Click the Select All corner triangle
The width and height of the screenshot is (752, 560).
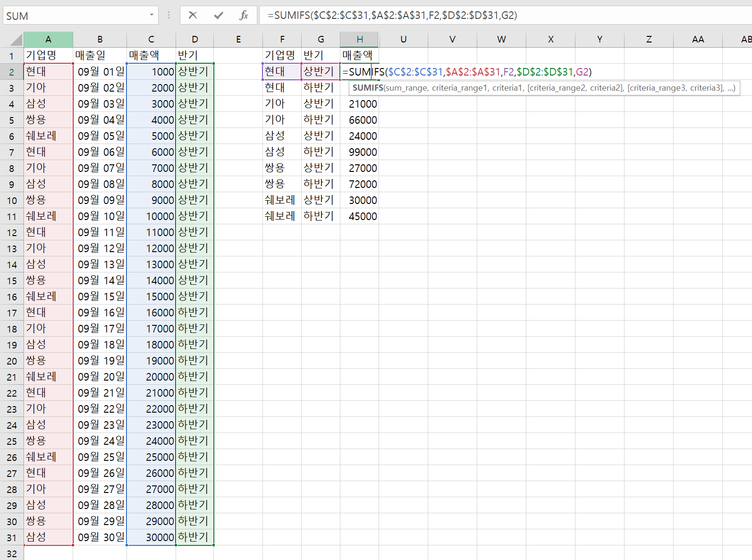[x=16, y=39]
